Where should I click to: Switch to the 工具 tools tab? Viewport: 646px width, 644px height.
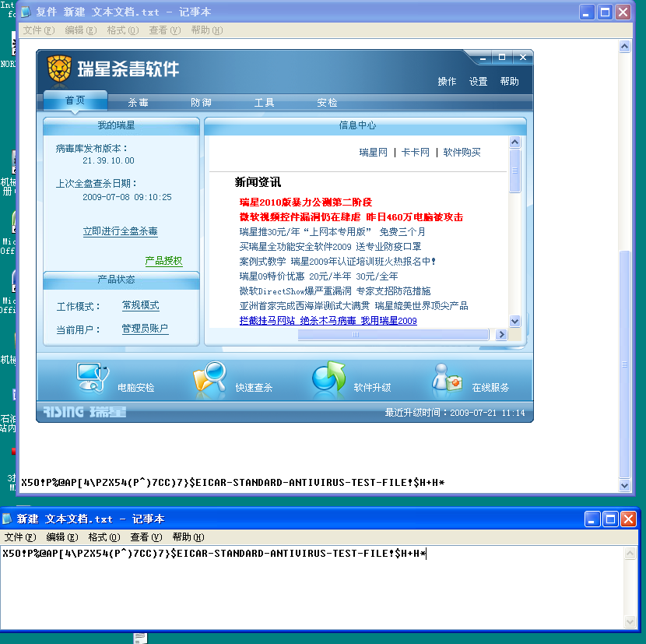264,103
